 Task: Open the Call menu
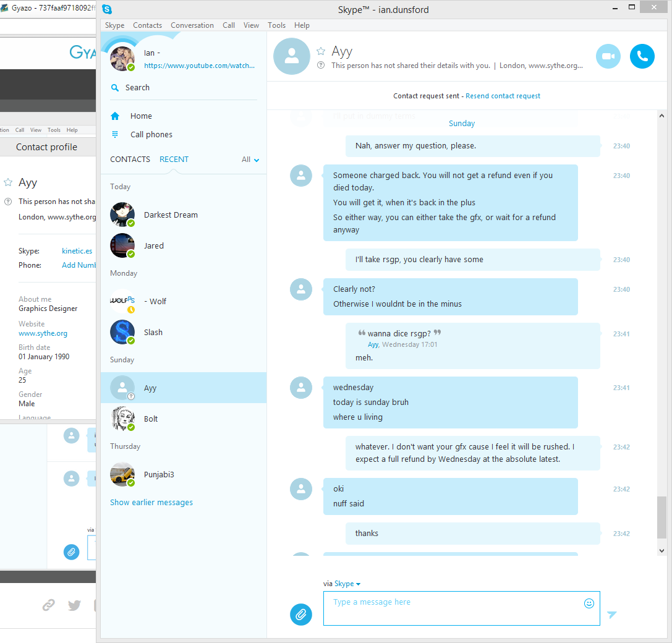pos(228,25)
